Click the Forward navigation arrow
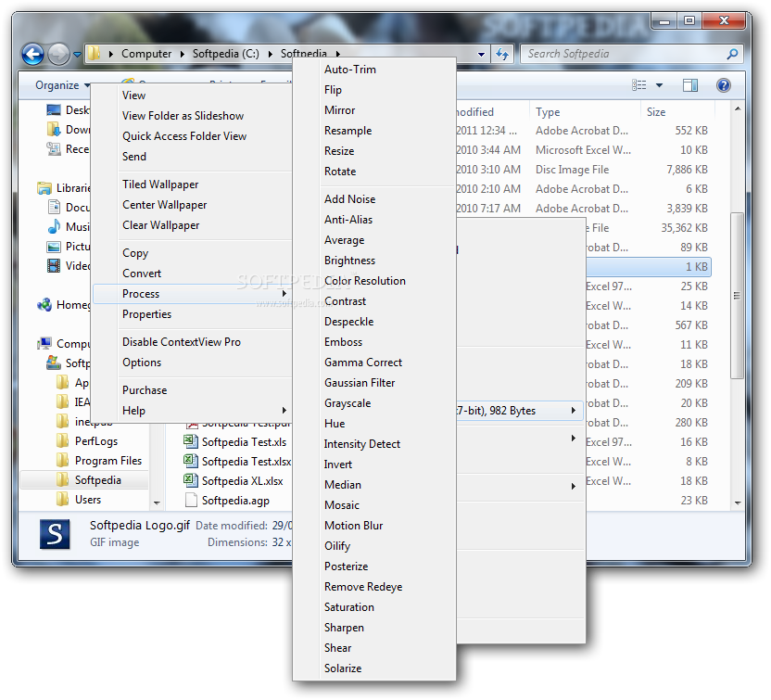This screenshot has height=700, width=771. [x=58, y=54]
